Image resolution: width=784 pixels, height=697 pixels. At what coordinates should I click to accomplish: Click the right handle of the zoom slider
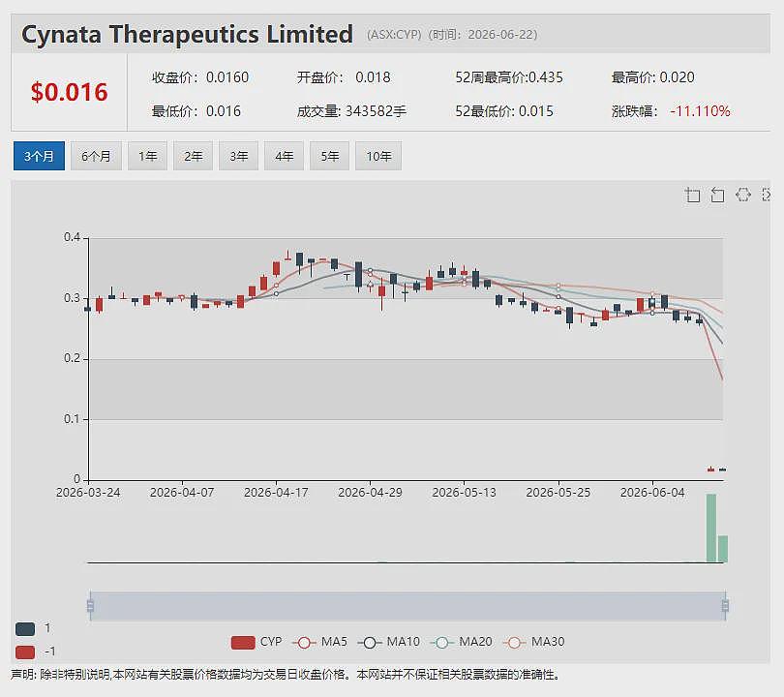click(725, 606)
